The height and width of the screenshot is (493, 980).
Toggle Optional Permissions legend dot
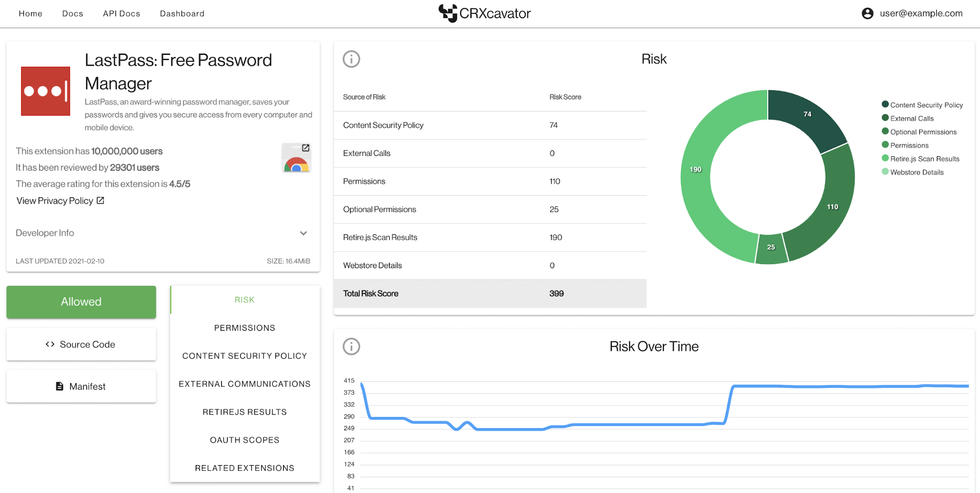point(885,131)
